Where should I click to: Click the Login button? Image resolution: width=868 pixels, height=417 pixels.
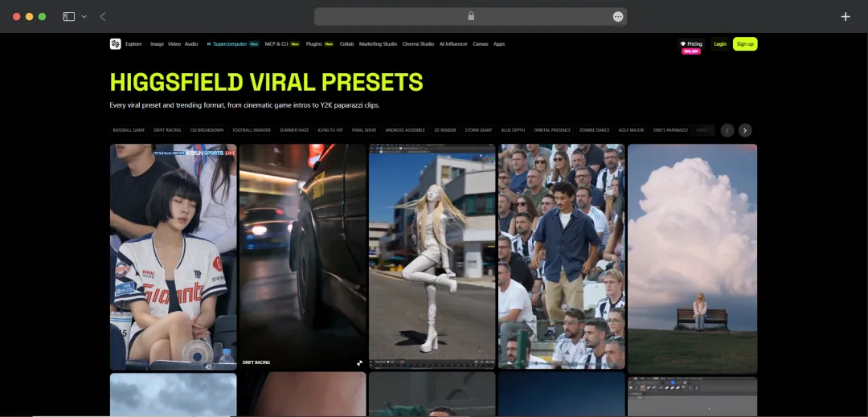coord(720,43)
